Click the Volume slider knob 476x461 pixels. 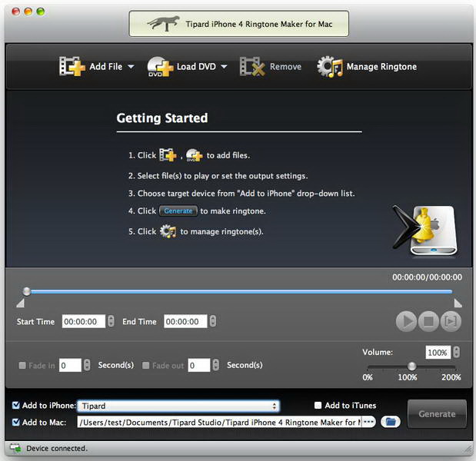(412, 366)
